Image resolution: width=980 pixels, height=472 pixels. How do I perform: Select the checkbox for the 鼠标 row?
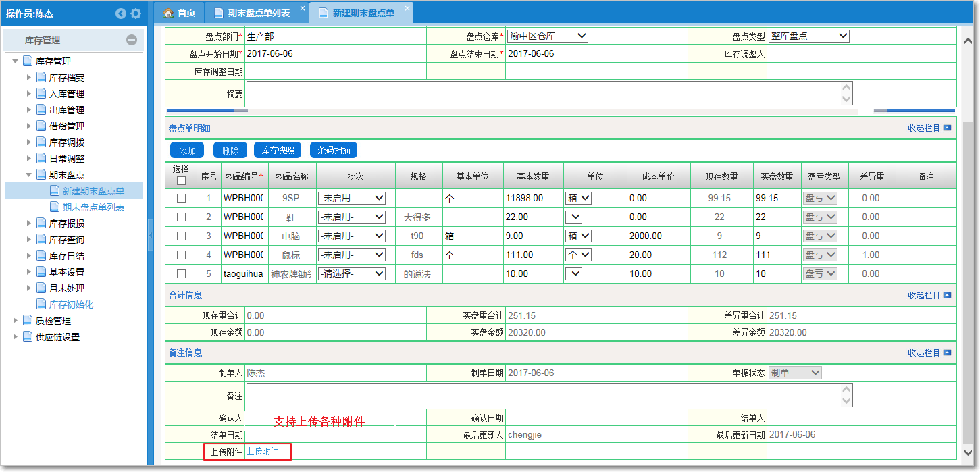pyautogui.click(x=181, y=255)
